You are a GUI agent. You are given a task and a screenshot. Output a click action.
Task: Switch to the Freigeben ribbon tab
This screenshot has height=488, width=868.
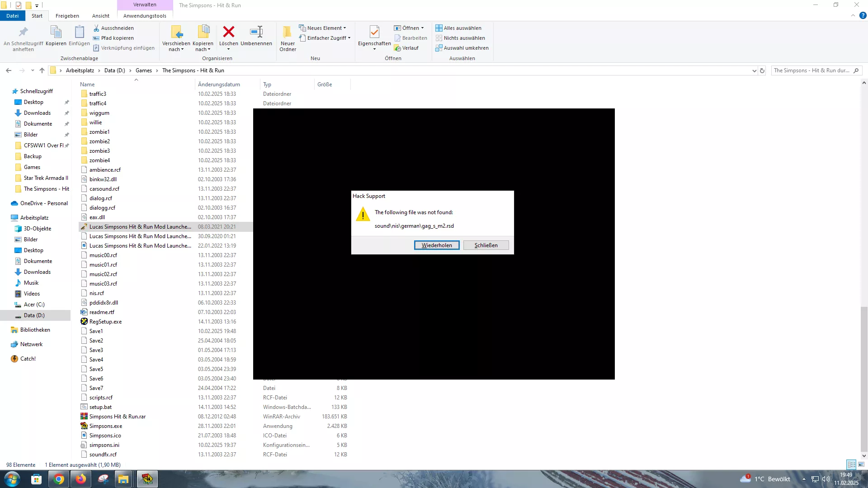pyautogui.click(x=67, y=15)
